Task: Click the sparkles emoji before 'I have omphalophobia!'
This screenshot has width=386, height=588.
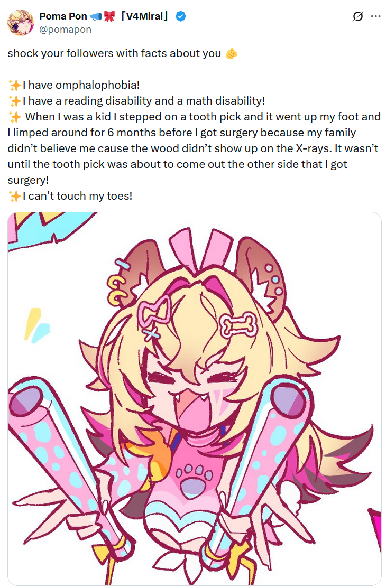Action: click(15, 86)
